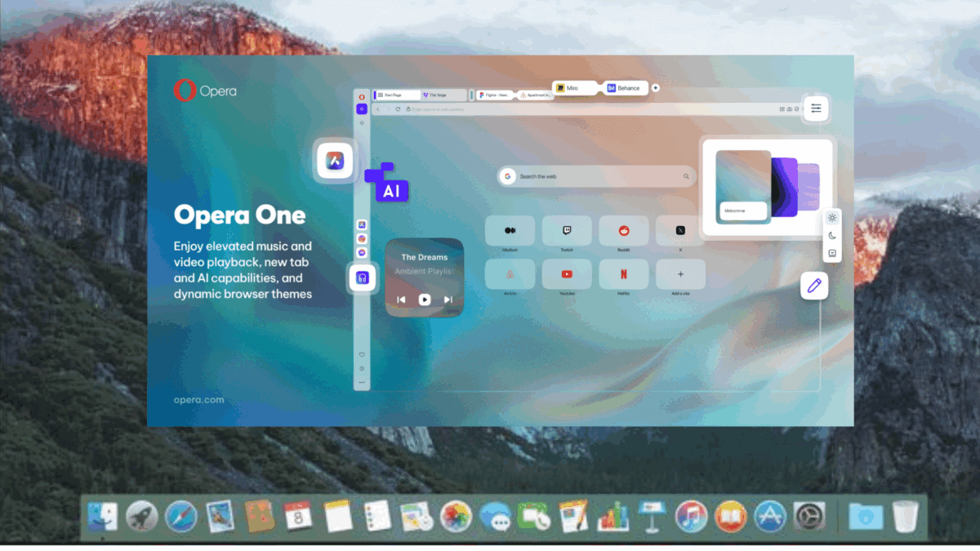This screenshot has height=551, width=980.
Task: Switch to light theme with the sun toggle
Action: (831, 218)
